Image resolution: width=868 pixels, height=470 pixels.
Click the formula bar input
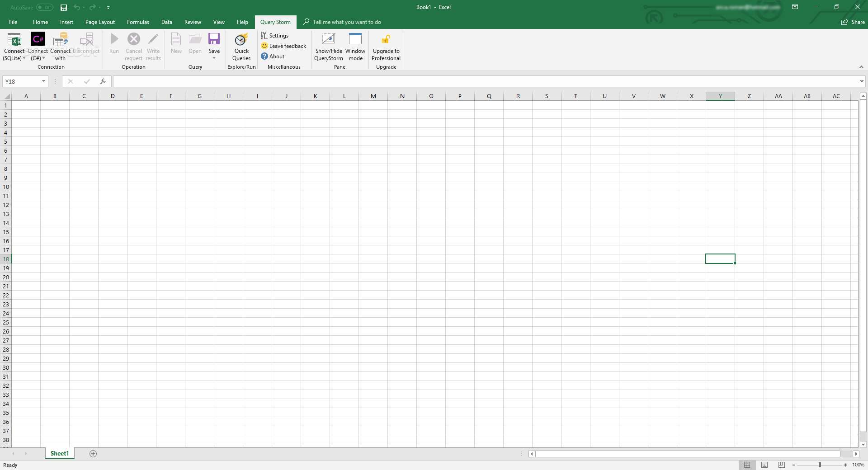coord(486,81)
